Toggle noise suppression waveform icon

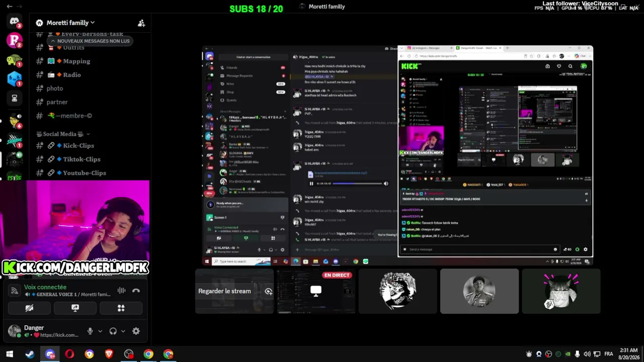(x=121, y=291)
